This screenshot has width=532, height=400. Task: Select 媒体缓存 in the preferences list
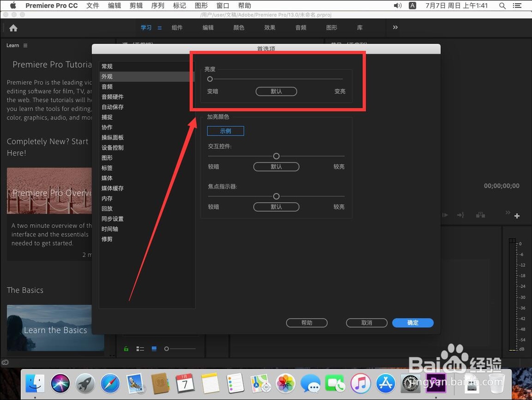click(x=147, y=189)
